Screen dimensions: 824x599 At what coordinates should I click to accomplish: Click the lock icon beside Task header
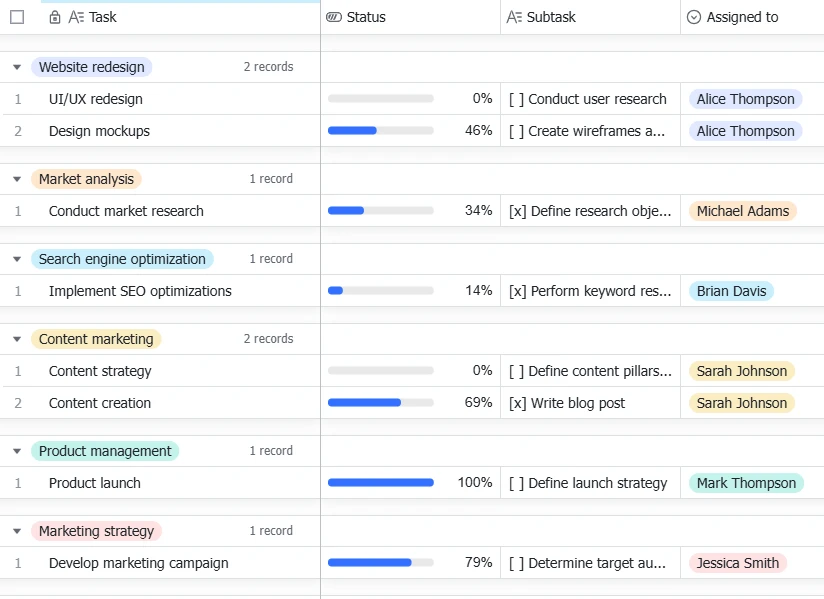pyautogui.click(x=55, y=17)
